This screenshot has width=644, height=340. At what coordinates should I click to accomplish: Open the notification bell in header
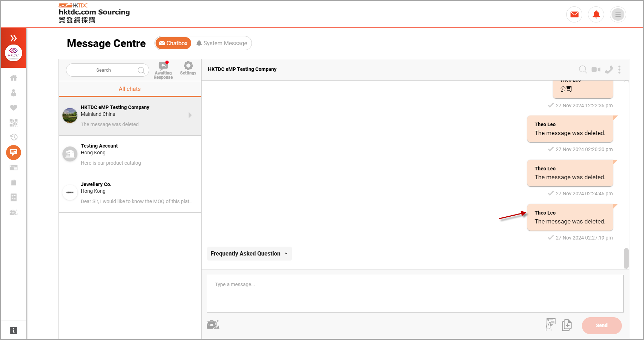596,15
